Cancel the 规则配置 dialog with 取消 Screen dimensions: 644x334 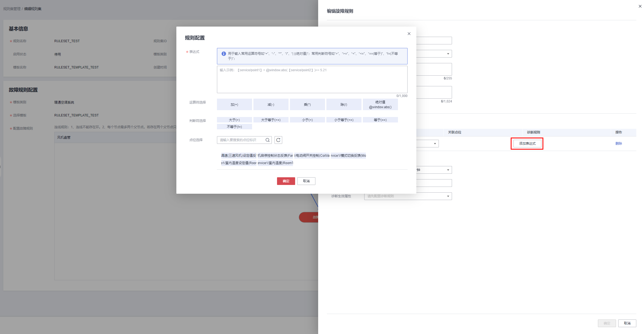click(x=306, y=181)
